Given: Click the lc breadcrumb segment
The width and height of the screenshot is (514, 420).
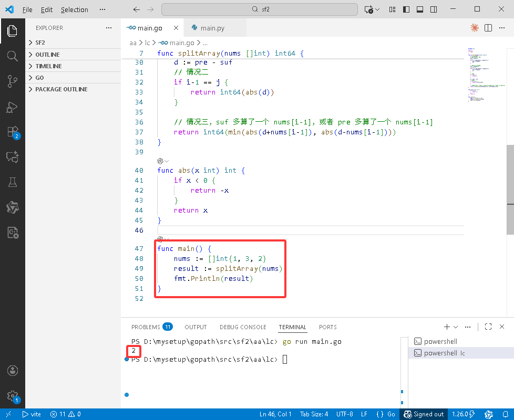Looking at the screenshot, I should pyautogui.click(x=148, y=43).
